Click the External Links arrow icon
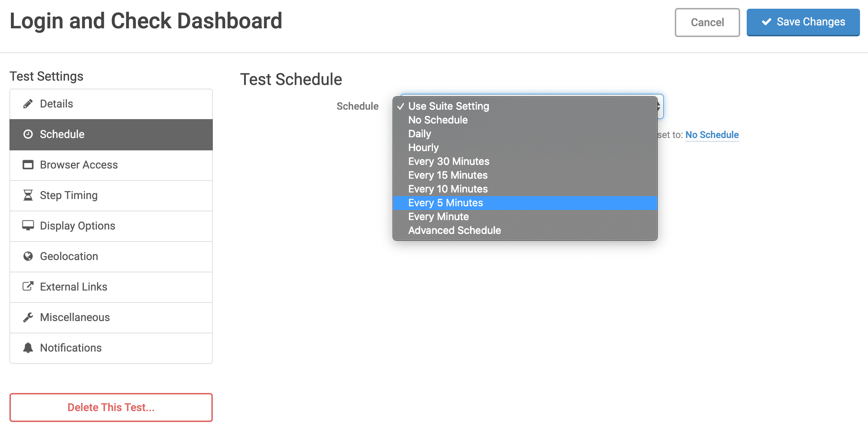The width and height of the screenshot is (868, 430). [28, 287]
